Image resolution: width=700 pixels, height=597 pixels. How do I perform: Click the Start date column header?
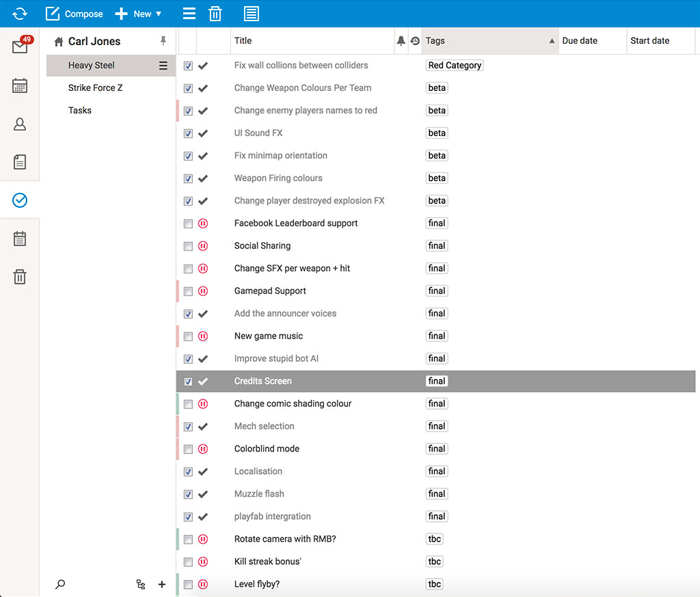coord(661,40)
